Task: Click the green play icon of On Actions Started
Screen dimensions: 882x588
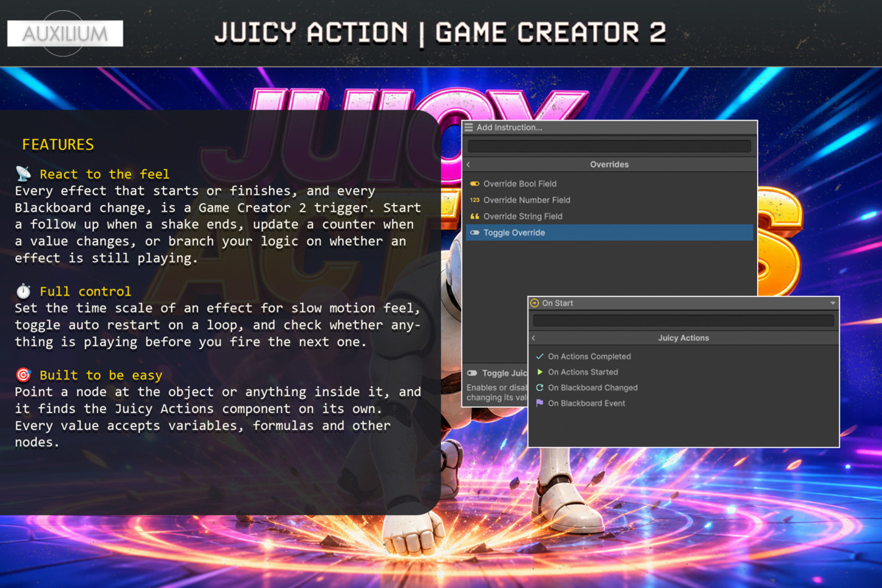Action: click(x=540, y=372)
